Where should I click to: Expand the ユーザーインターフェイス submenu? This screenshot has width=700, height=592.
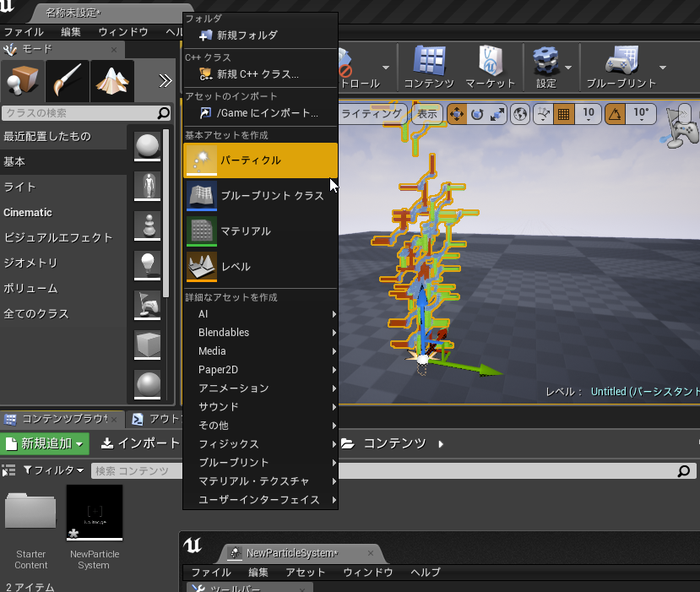(x=260, y=500)
